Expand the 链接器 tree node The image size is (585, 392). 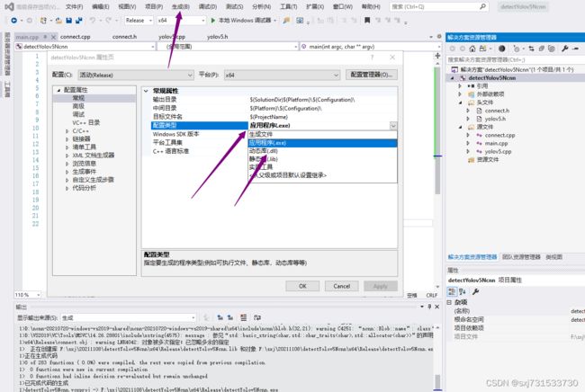pos(67,139)
